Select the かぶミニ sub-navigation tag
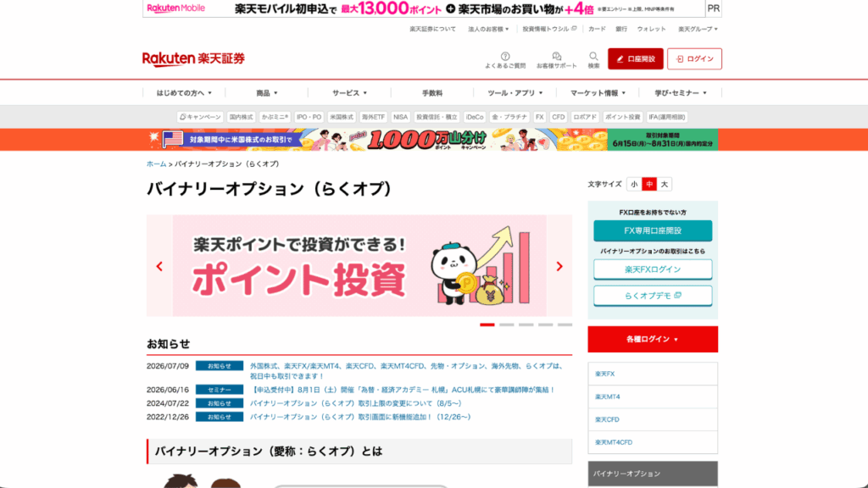868x488 pixels. point(275,117)
